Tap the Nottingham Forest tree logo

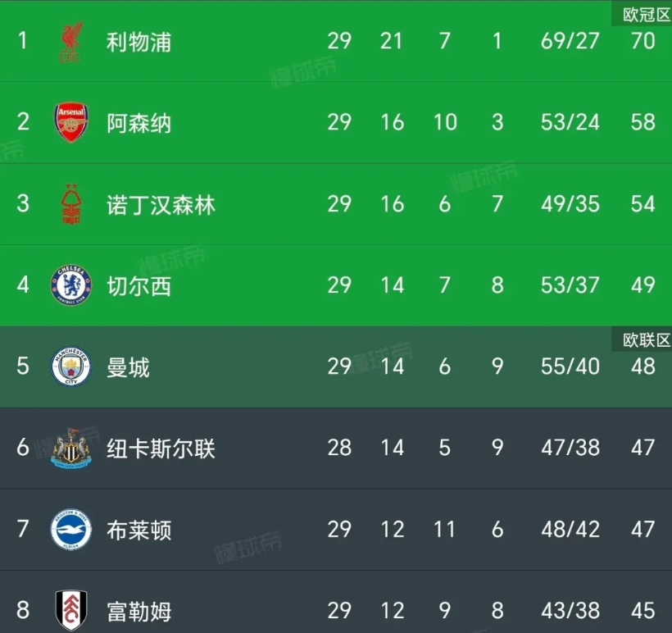tap(71, 203)
